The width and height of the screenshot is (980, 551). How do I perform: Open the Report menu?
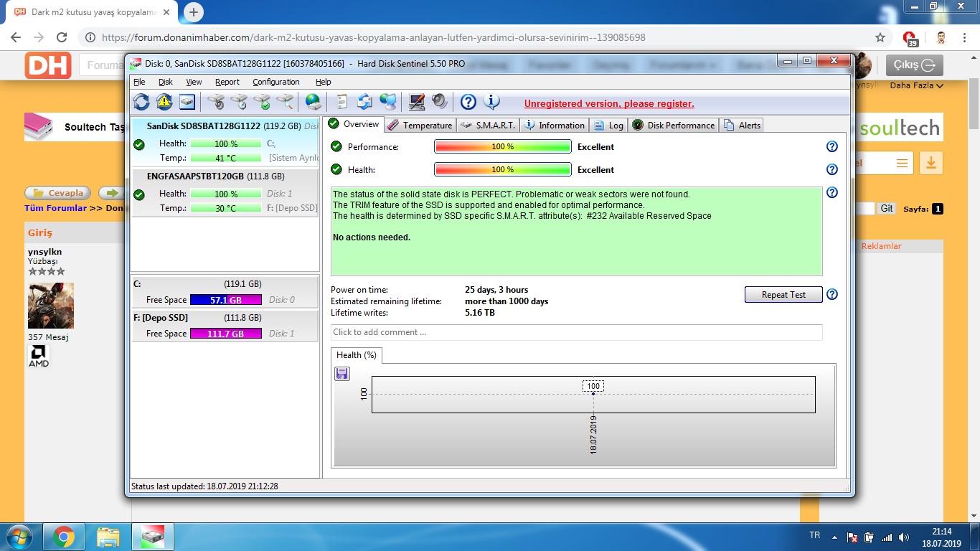(227, 82)
